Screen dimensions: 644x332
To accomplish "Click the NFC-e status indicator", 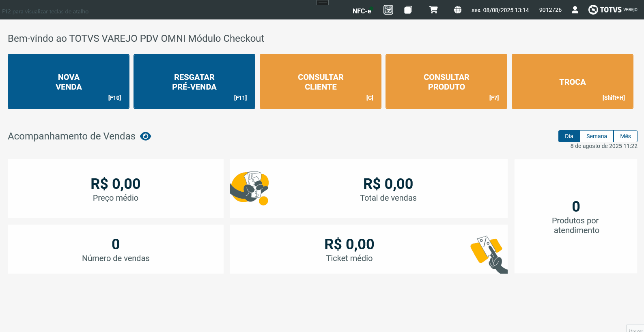I will point(362,11).
